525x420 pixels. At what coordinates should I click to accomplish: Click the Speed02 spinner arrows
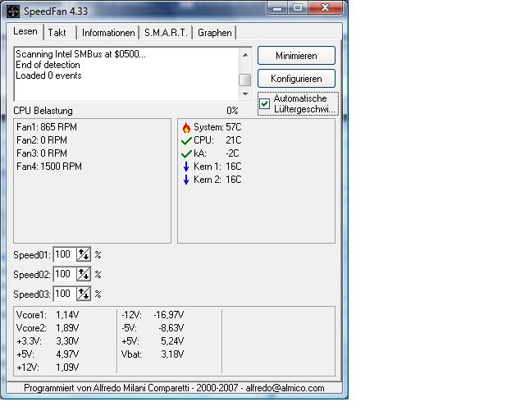(x=84, y=274)
